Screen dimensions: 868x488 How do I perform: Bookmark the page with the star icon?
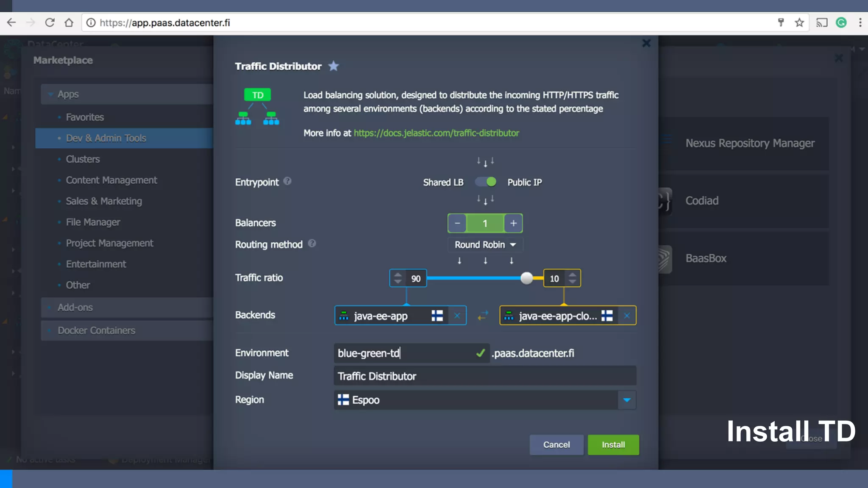[799, 22]
